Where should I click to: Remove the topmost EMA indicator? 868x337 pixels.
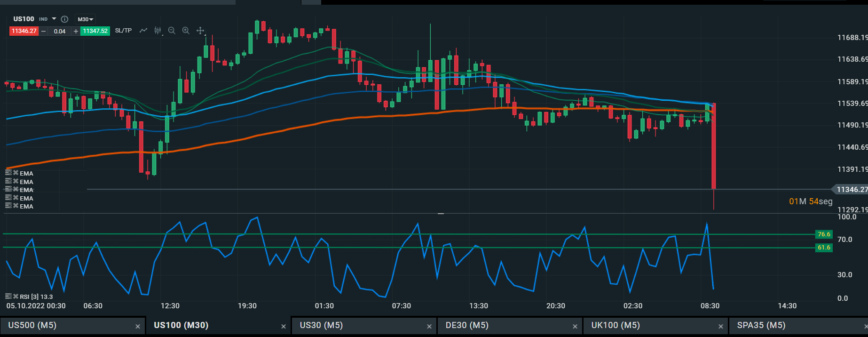pyautogui.click(x=16, y=173)
